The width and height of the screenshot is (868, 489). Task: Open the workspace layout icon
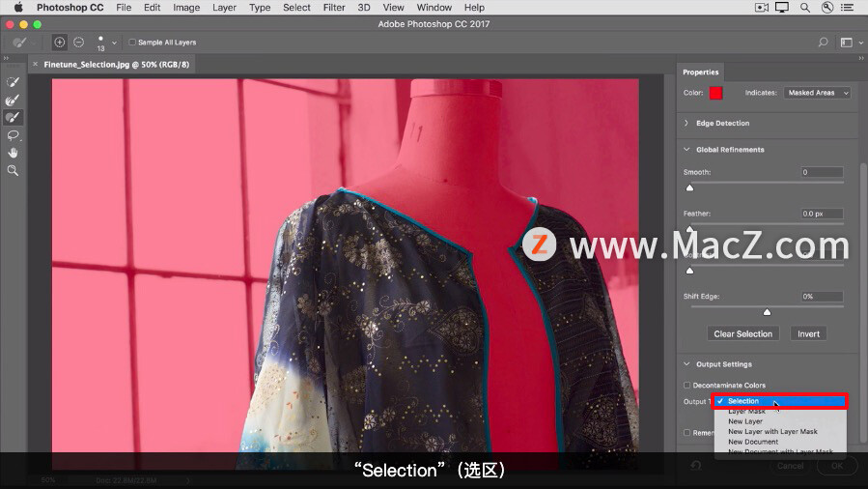tap(847, 43)
